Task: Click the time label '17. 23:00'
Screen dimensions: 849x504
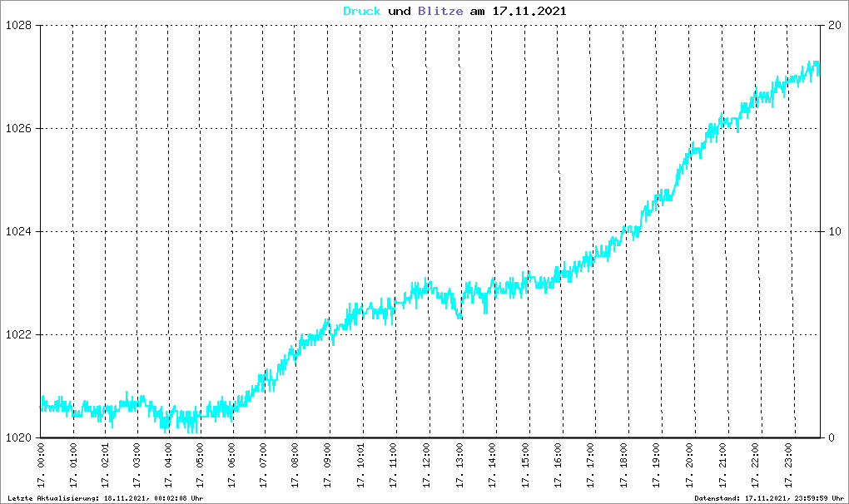Action: coord(787,465)
